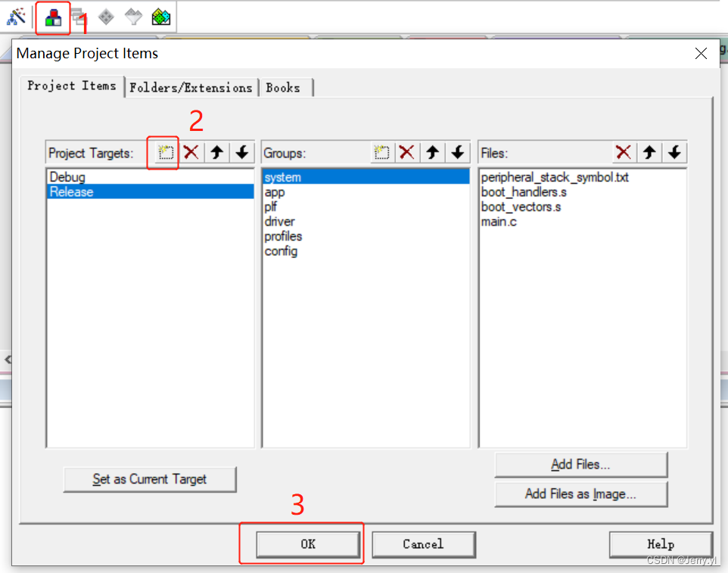Image resolution: width=728 pixels, height=573 pixels.
Task: Click the Cancel button
Action: pos(423,544)
